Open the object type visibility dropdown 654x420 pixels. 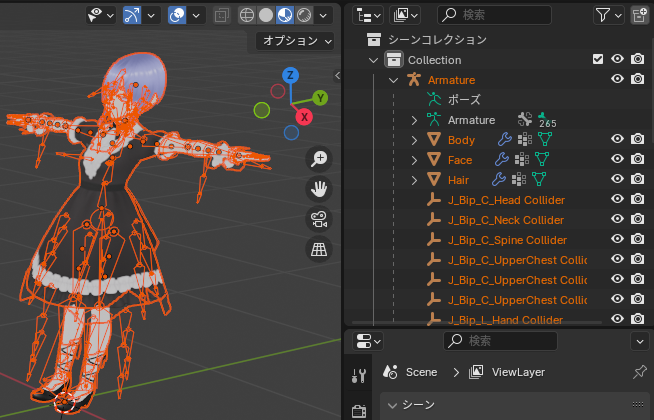(x=101, y=15)
